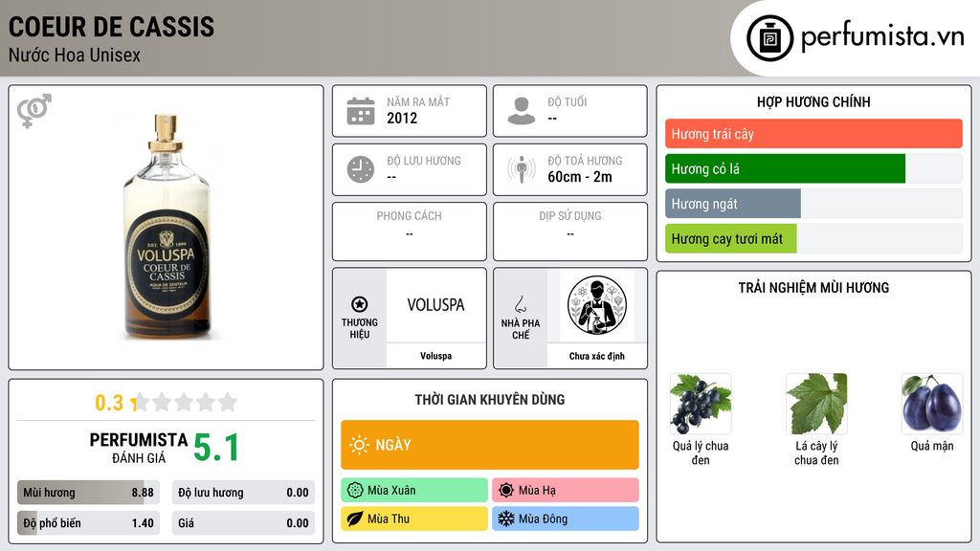Screen dimensions: 980x551
Task: Select the Mùa Hạ season tile
Action: coord(566,491)
